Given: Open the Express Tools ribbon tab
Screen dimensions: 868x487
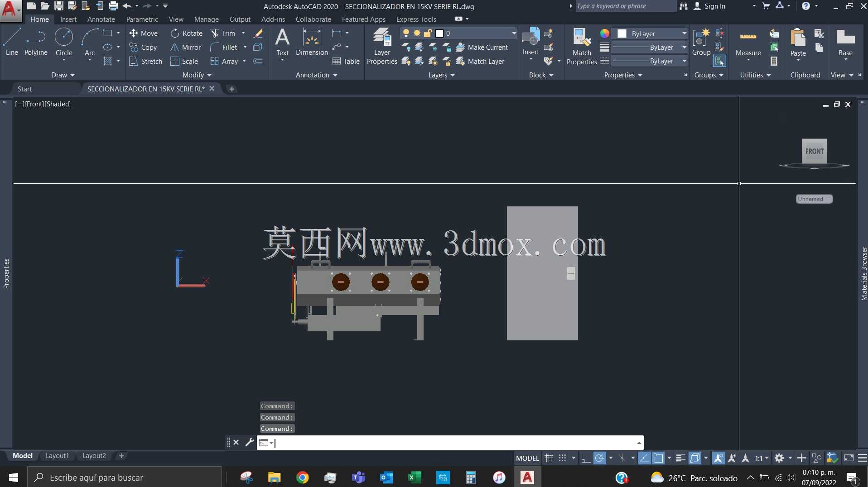Looking at the screenshot, I should tap(416, 19).
